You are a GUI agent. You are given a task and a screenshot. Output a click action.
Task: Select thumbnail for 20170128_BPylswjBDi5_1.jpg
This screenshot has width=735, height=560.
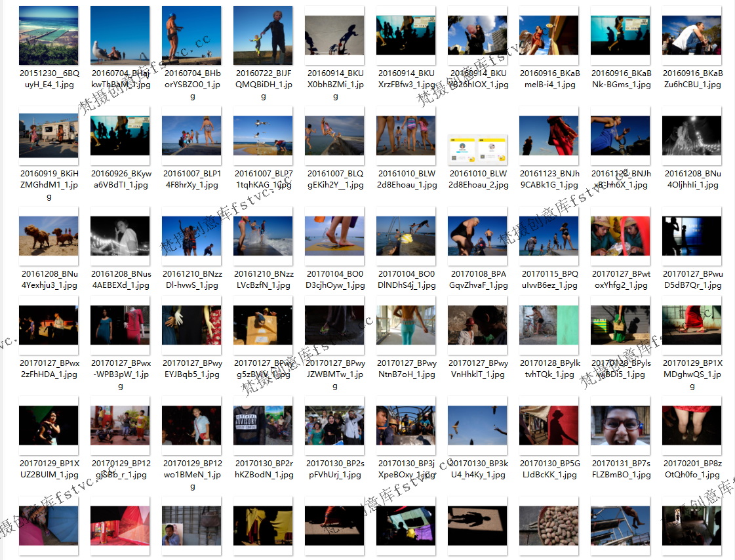[620, 325]
